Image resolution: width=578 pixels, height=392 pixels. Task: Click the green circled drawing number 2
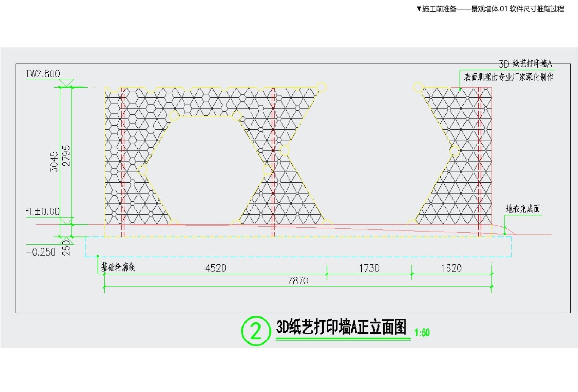pos(256,330)
